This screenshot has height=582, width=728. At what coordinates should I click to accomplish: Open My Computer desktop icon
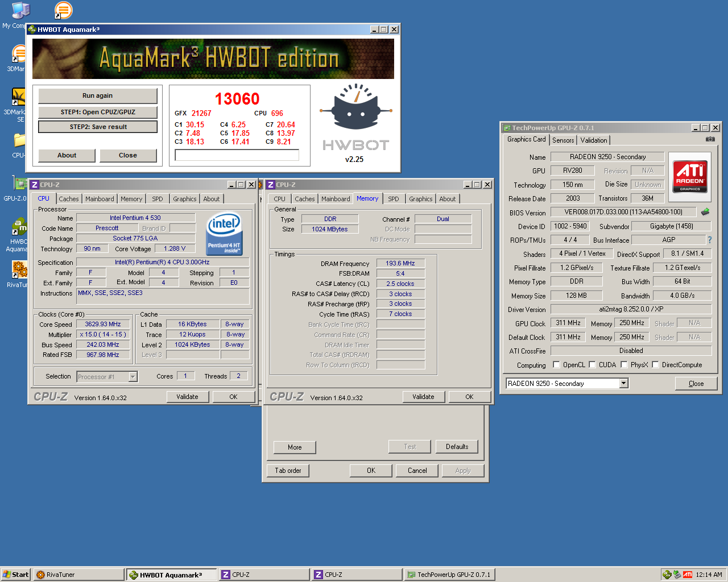click(x=20, y=10)
